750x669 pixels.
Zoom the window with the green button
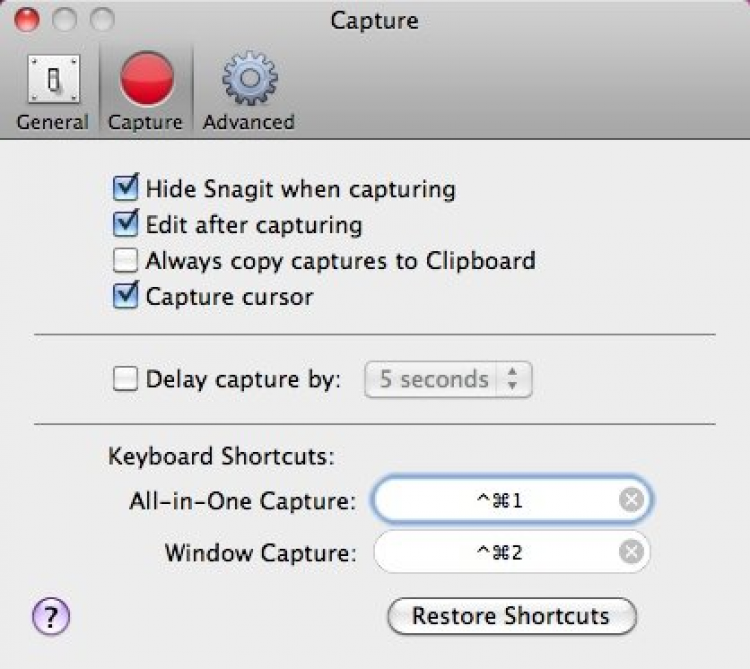point(102,19)
